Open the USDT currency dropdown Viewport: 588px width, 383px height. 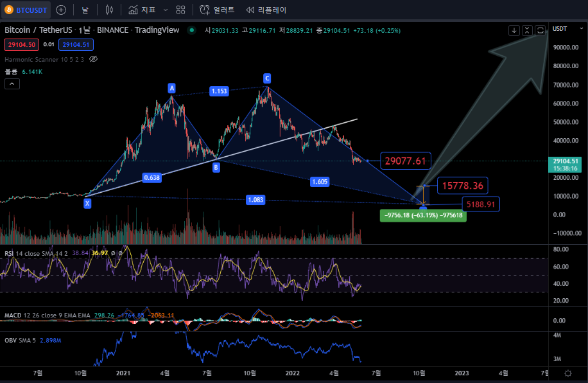[x=567, y=28]
